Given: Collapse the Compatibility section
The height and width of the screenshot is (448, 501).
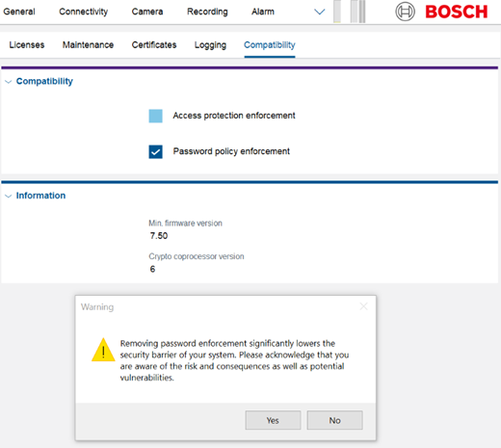Looking at the screenshot, I should [9, 82].
